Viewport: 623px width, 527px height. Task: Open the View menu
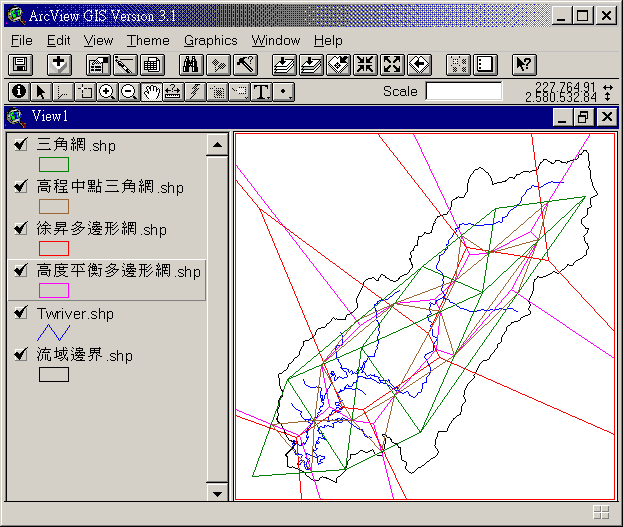98,41
